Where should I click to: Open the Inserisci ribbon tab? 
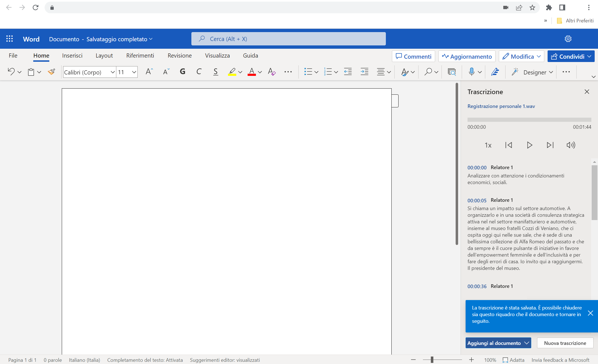coord(72,55)
